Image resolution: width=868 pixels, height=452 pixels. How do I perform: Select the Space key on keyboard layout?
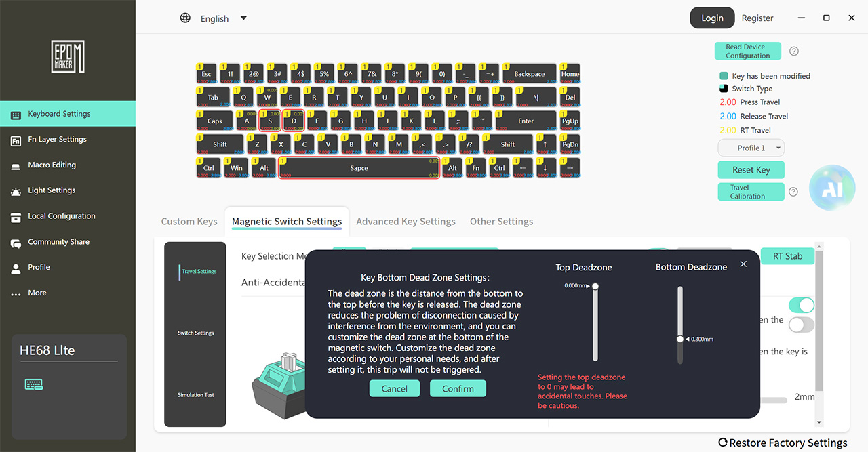(359, 167)
